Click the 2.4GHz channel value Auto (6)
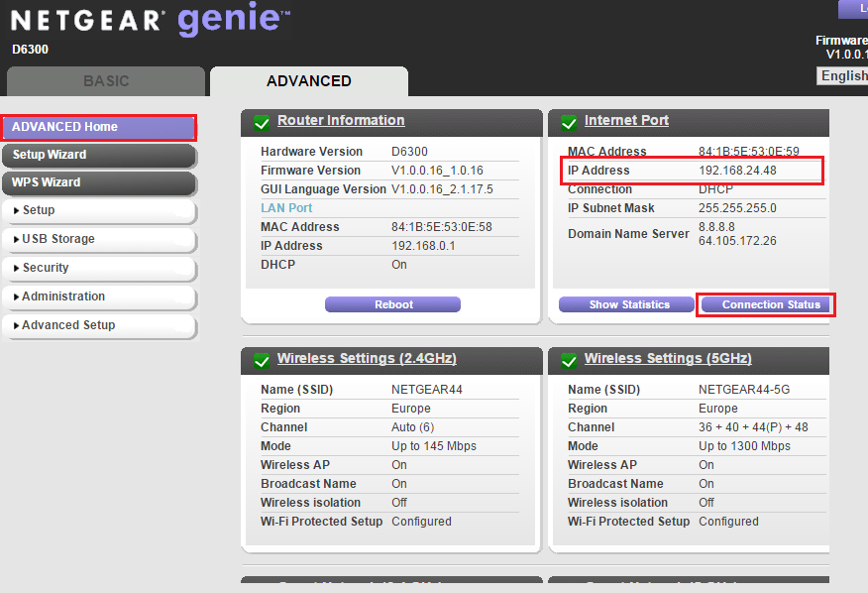The width and height of the screenshot is (868, 593). click(413, 427)
